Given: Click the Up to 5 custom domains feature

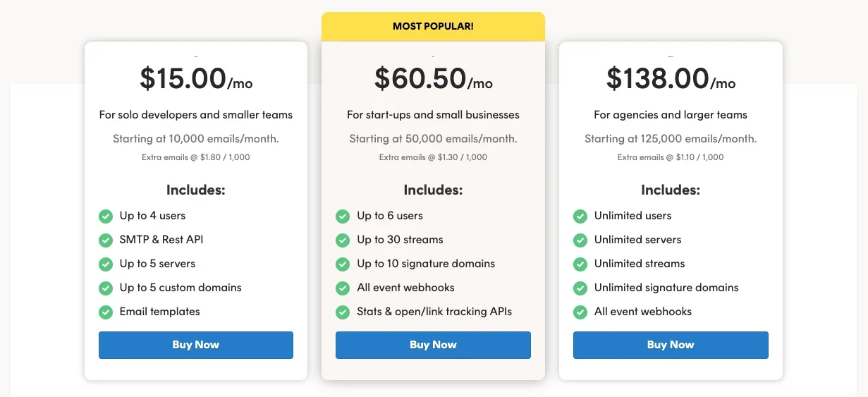Looking at the screenshot, I should 181,288.
